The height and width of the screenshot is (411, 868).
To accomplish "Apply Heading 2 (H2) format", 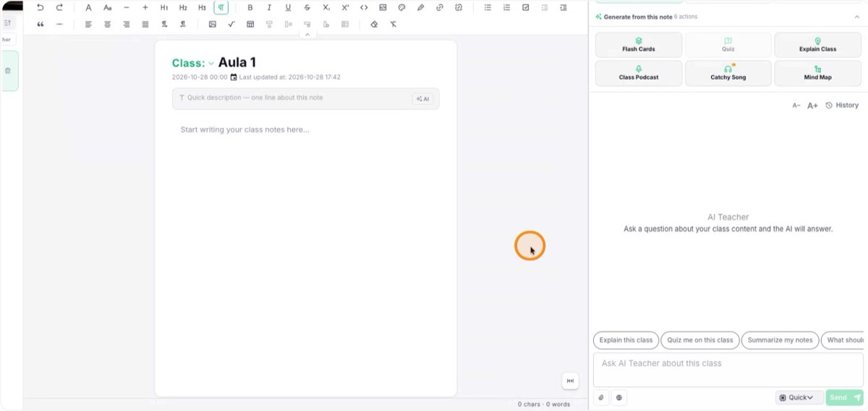I will (183, 7).
